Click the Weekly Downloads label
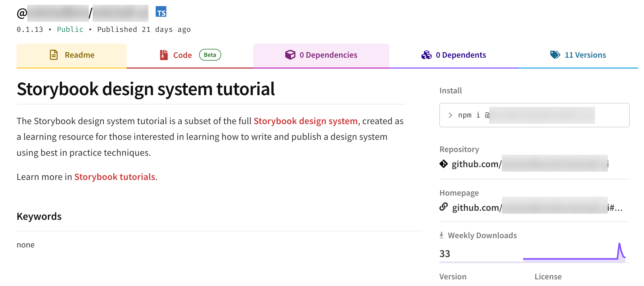644x286 pixels. (482, 235)
